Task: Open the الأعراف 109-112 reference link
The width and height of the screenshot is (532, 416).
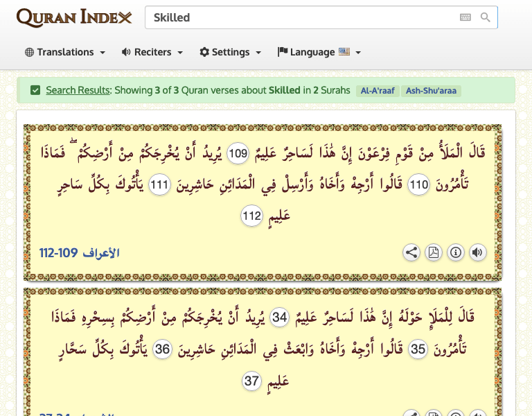Action: pos(80,253)
